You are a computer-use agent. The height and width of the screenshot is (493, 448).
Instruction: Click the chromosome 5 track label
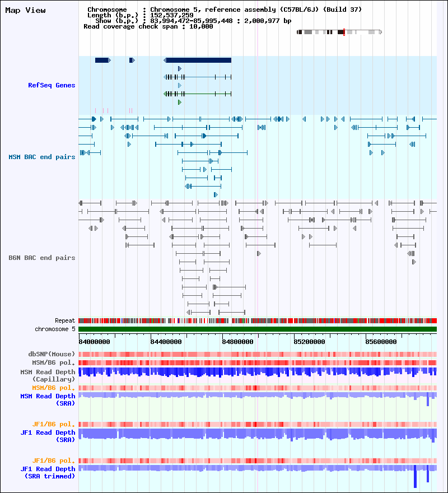coord(55,329)
